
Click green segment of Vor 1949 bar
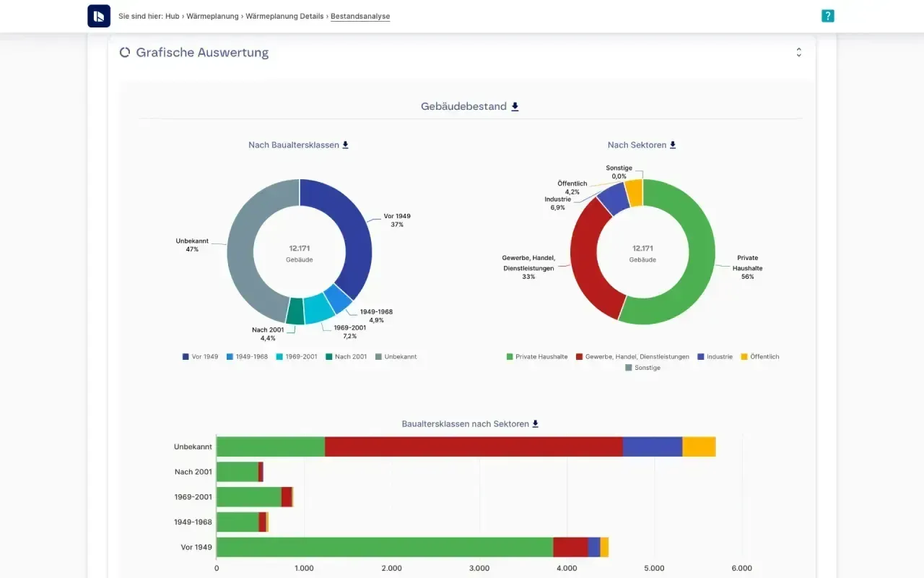[x=385, y=547]
